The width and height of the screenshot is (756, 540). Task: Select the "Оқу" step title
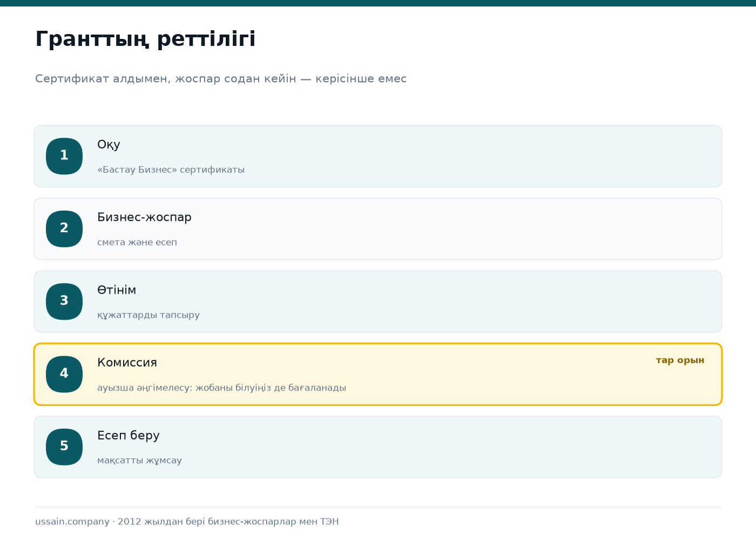[109, 145]
